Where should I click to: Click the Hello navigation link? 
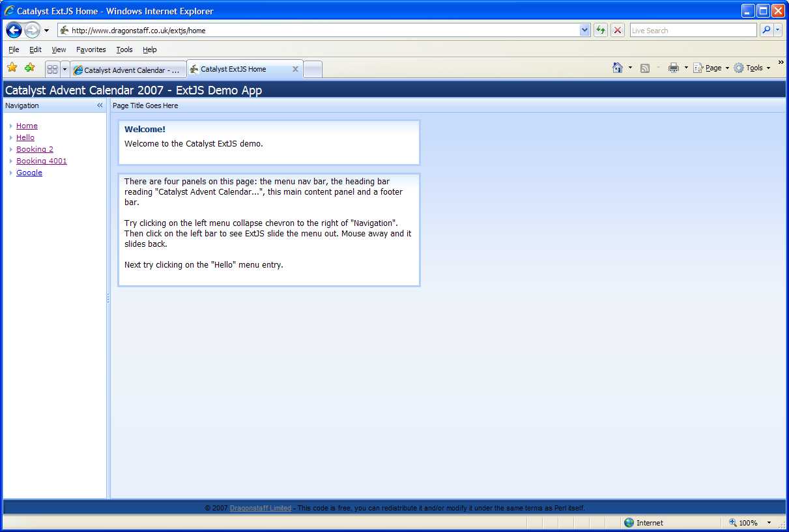25,137
